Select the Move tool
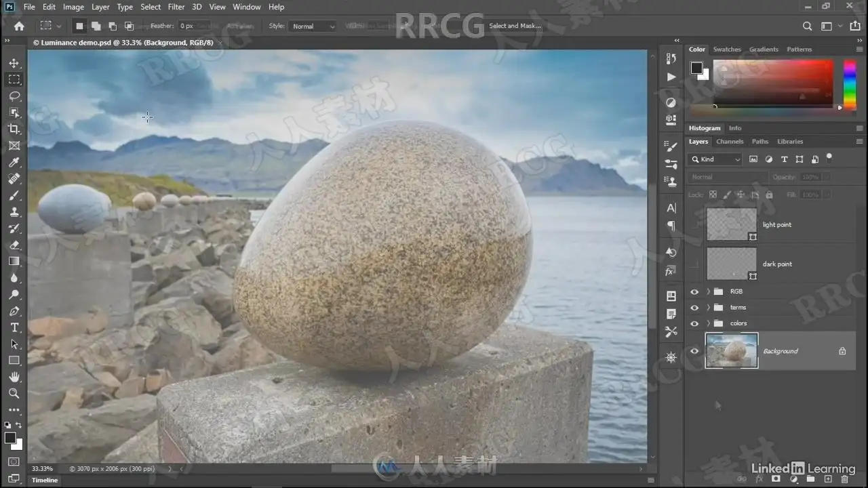 (x=14, y=63)
